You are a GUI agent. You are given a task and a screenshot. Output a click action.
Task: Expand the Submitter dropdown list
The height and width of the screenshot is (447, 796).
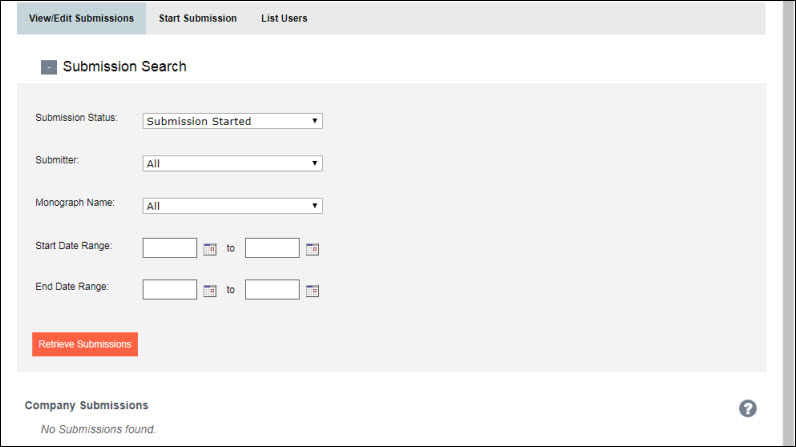[x=232, y=164]
